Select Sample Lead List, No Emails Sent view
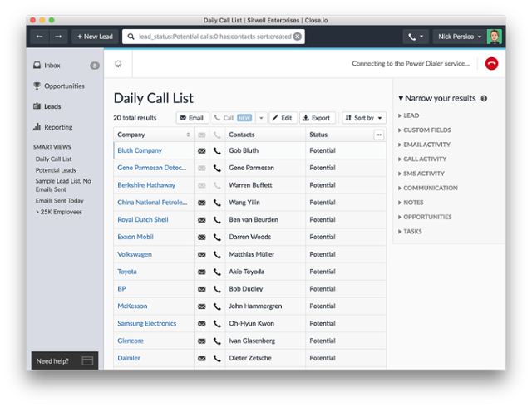The width and height of the screenshot is (532, 407). [x=63, y=185]
